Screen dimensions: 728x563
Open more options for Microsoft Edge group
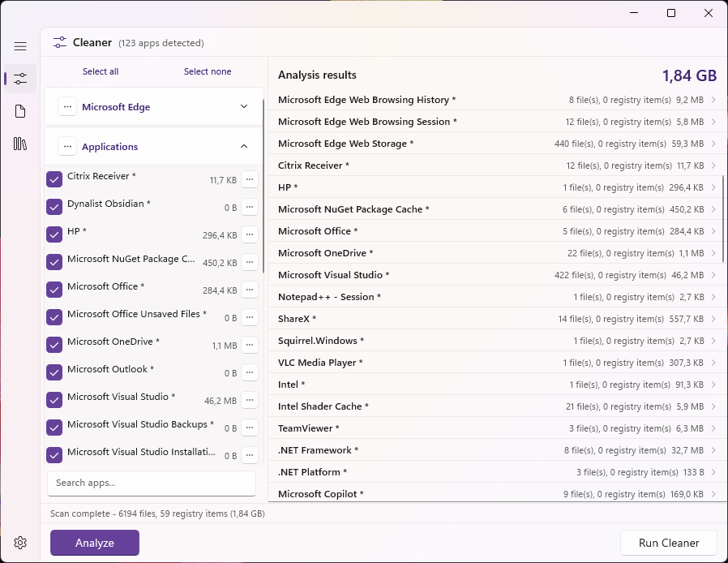[67, 107]
